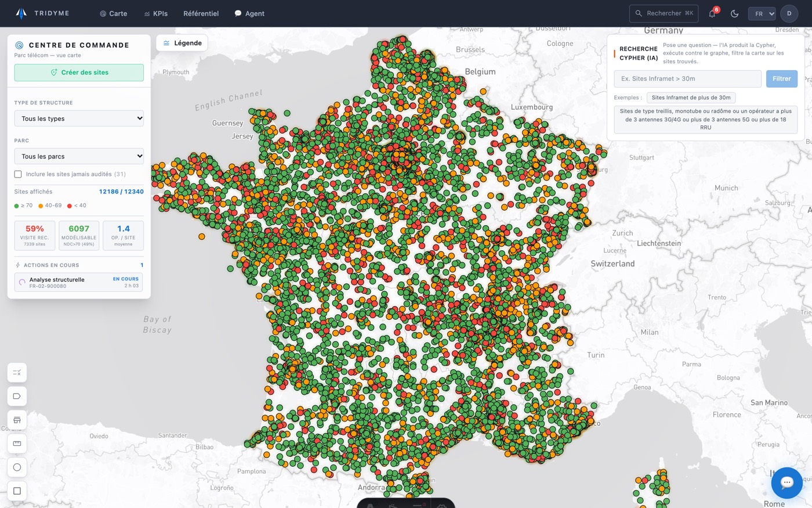This screenshot has height=508, width=812.
Task: Open the Légende panel
Action: click(182, 43)
